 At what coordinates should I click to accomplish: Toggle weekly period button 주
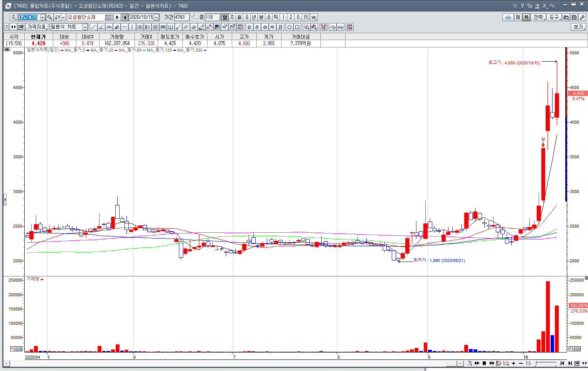pyautogui.click(x=232, y=17)
